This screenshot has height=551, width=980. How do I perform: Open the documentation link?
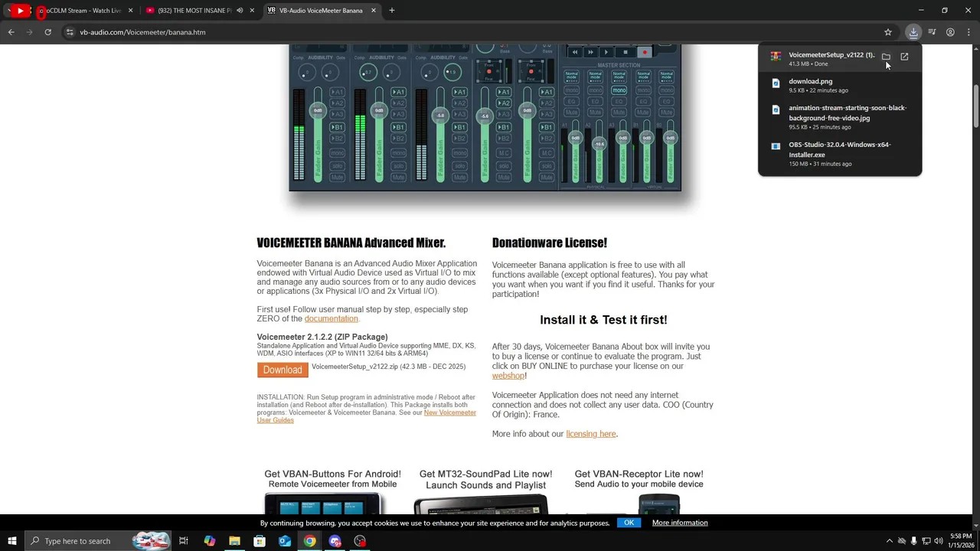(331, 318)
